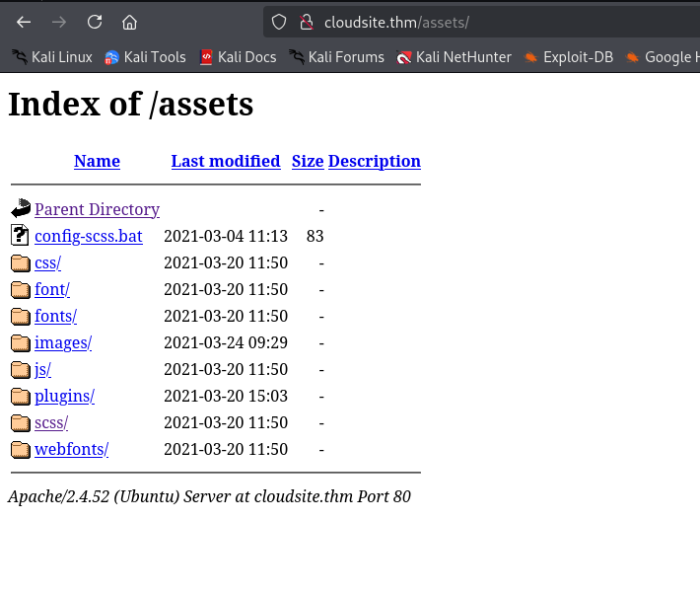Navigate to the Parent Directory link
Image resolution: width=700 pixels, height=595 pixels.
click(x=97, y=209)
